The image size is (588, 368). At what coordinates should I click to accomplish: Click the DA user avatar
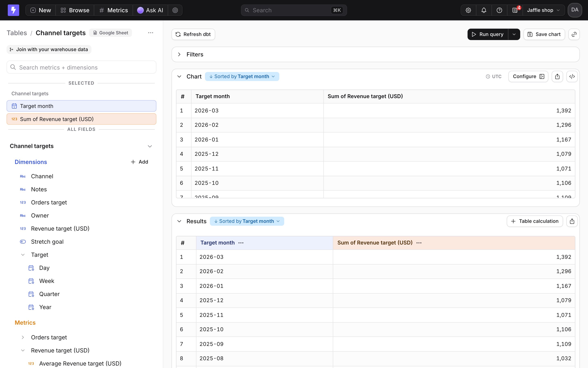pyautogui.click(x=575, y=10)
